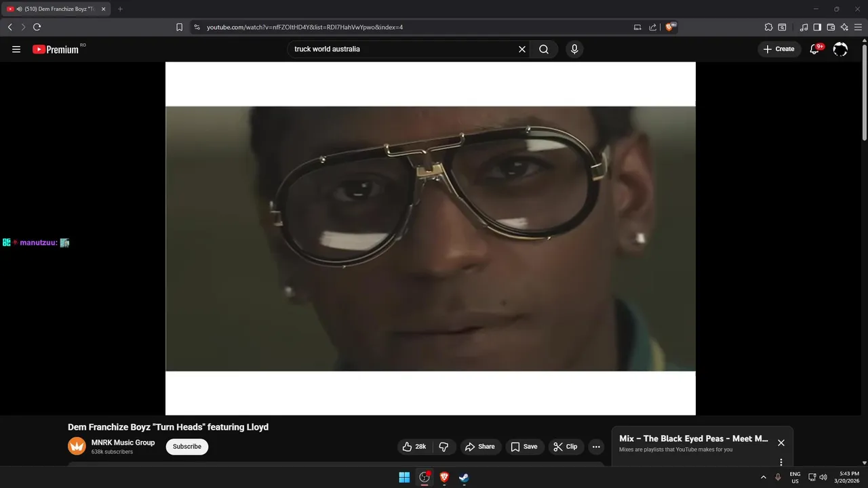Like the video with 28k thumbs up

414,447
